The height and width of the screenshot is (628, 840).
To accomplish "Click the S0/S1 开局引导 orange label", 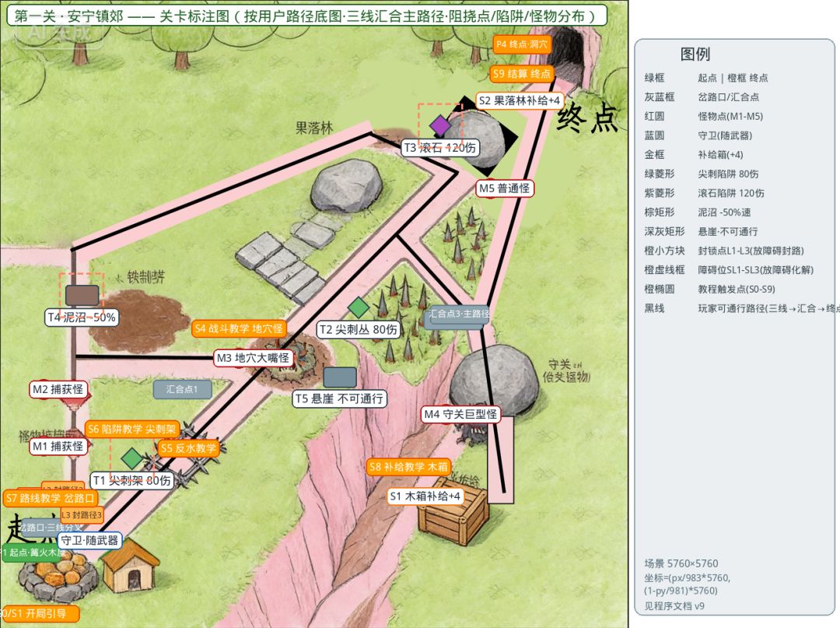I will point(39,613).
